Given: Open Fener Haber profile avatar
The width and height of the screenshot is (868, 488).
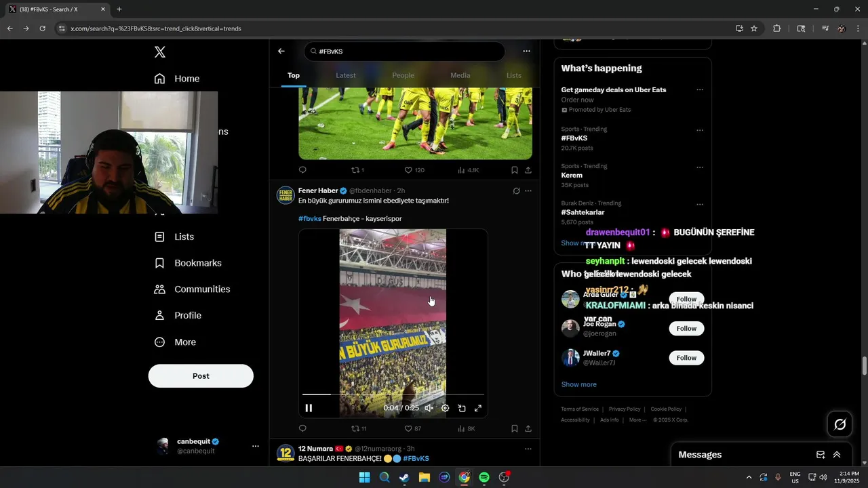Looking at the screenshot, I should (x=285, y=195).
